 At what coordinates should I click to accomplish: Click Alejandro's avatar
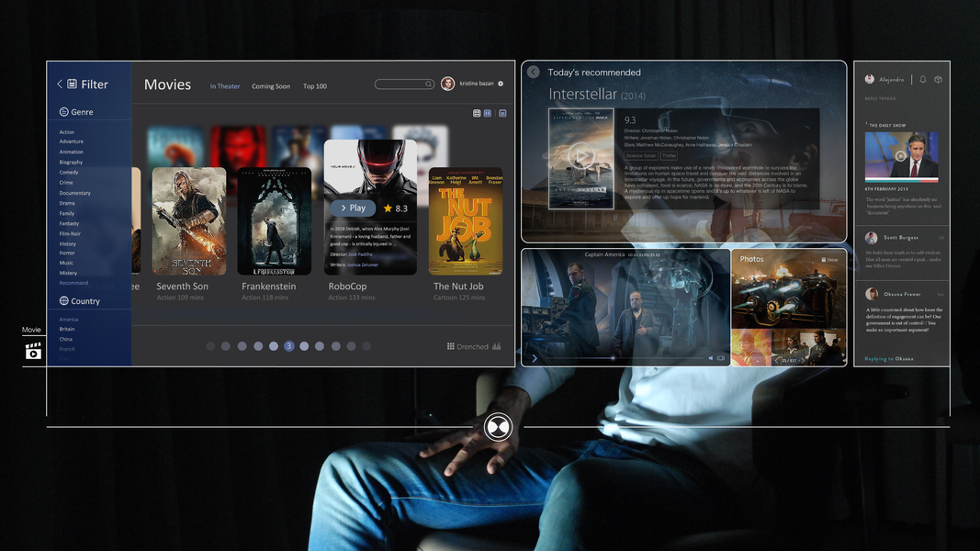coord(870,79)
